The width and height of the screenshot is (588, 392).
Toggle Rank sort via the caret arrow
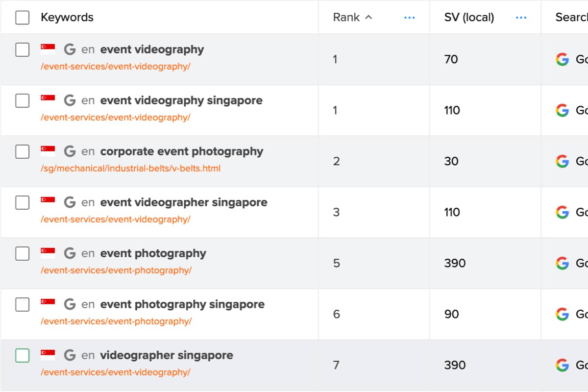click(369, 17)
